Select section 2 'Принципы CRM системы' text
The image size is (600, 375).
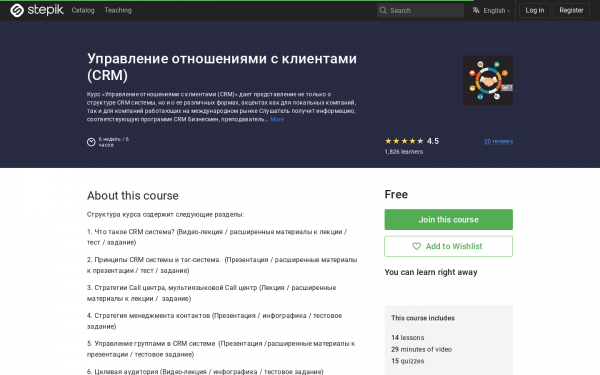tap(222, 265)
